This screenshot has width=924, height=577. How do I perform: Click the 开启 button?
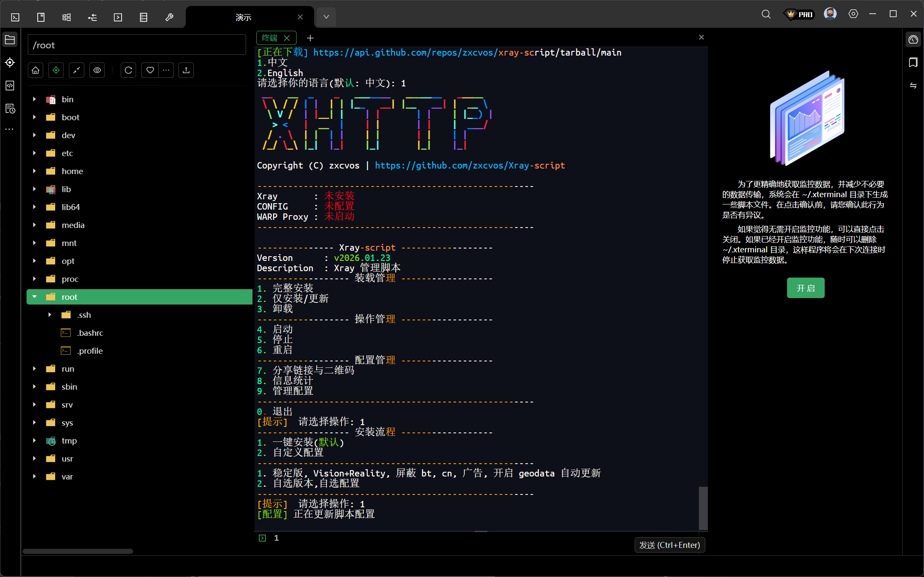point(805,288)
